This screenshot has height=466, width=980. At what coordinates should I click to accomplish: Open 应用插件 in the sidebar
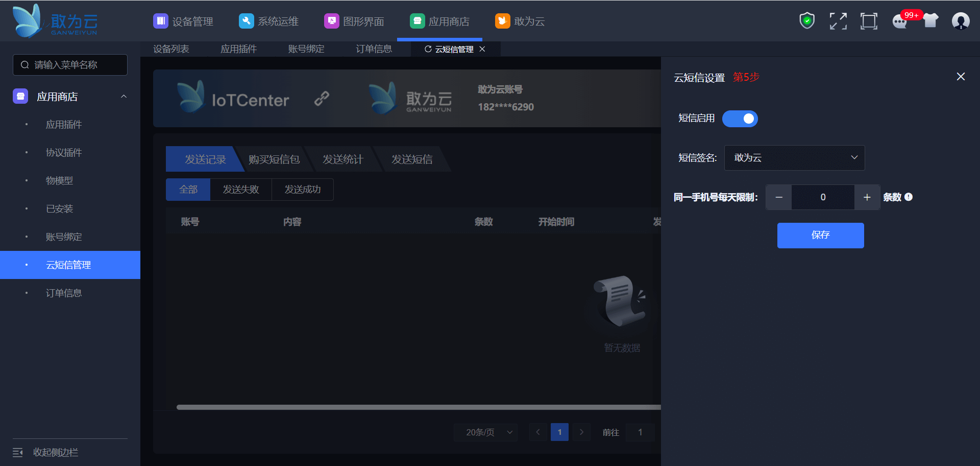pyautogui.click(x=64, y=125)
